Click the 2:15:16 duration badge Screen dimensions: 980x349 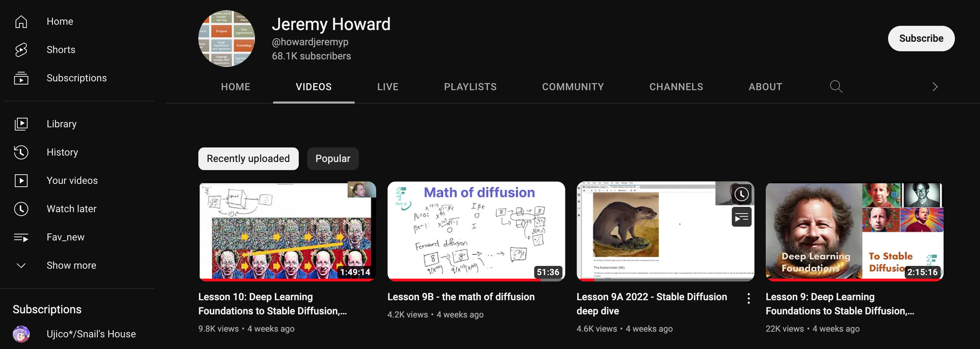pos(922,272)
